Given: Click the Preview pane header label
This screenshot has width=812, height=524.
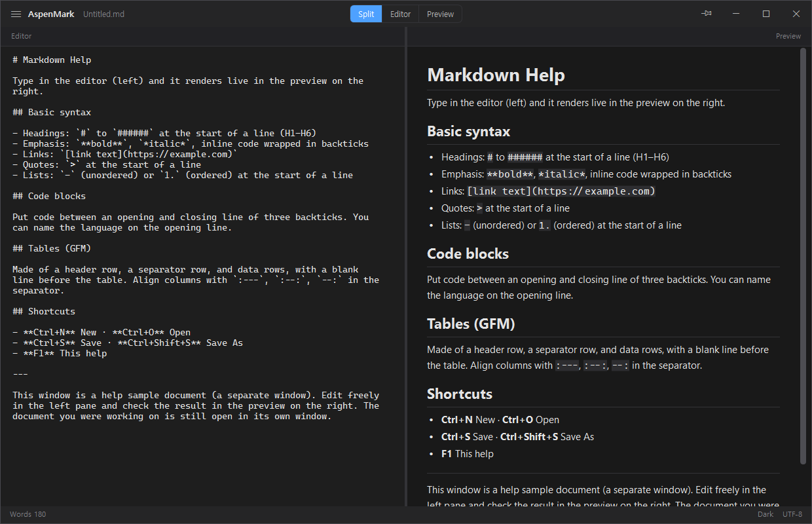Looking at the screenshot, I should [x=788, y=36].
